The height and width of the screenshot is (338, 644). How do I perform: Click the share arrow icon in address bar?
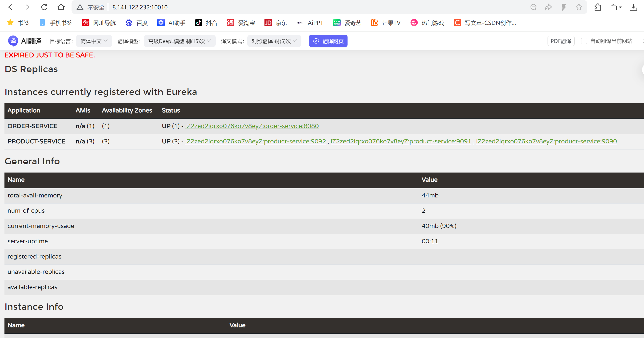(548, 7)
